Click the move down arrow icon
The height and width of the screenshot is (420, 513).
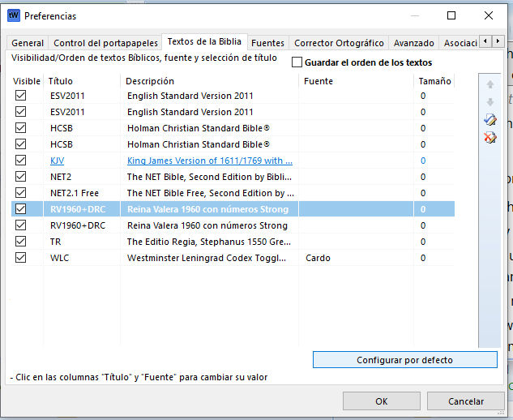coord(489,102)
